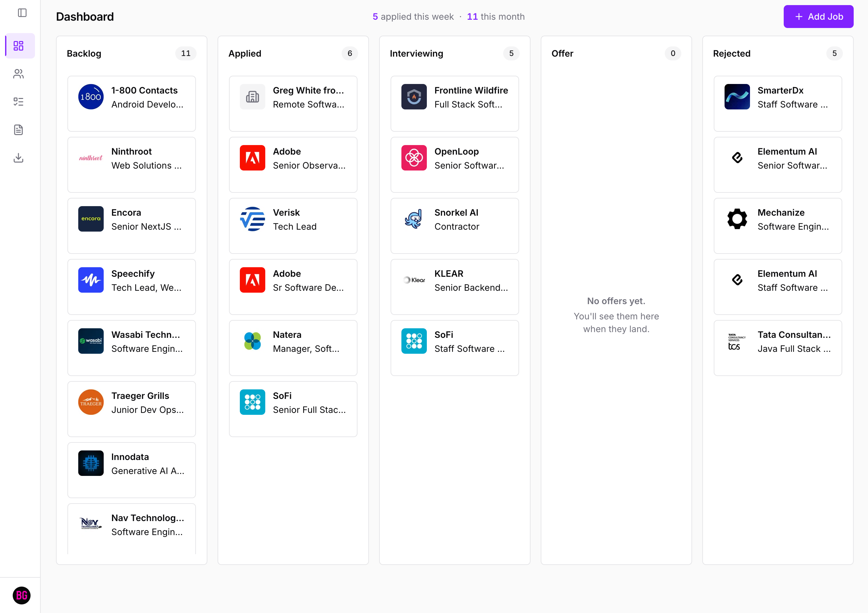The width and height of the screenshot is (868, 613).
Task: Click the Interviewing column heading
Action: coord(416,53)
